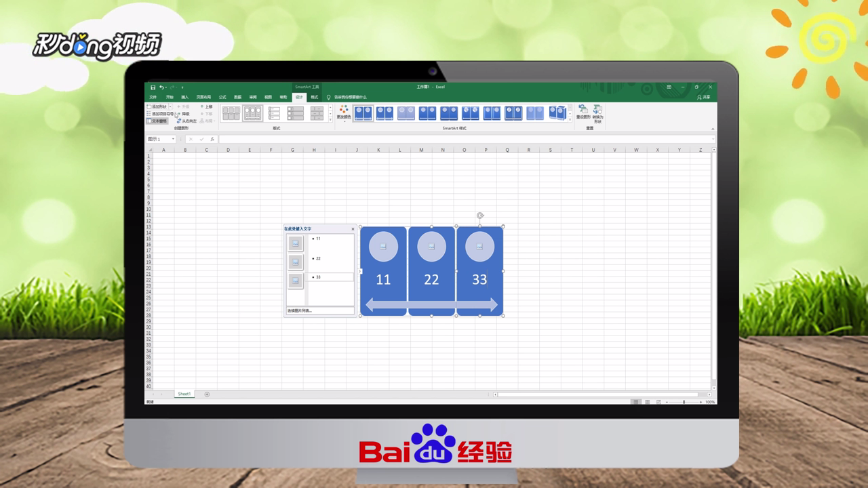Click the Save icon in quick access toolbar
The height and width of the screenshot is (488, 868).
[153, 87]
